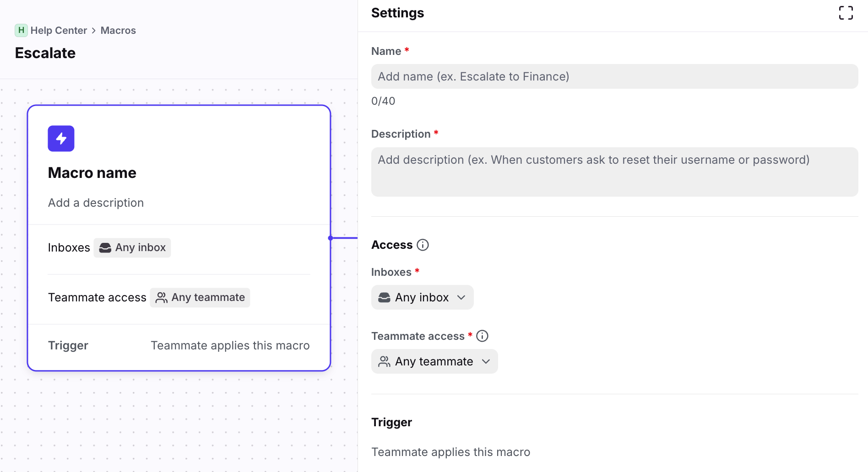Expand the settings panel to fullscreen

click(x=846, y=13)
